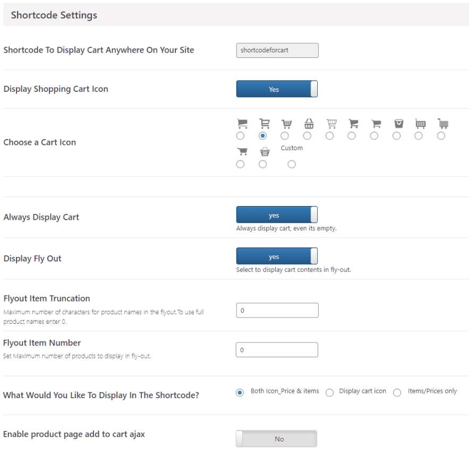
Task: Toggle the Display Shopping Cart Icon switch
Action: [x=277, y=89]
